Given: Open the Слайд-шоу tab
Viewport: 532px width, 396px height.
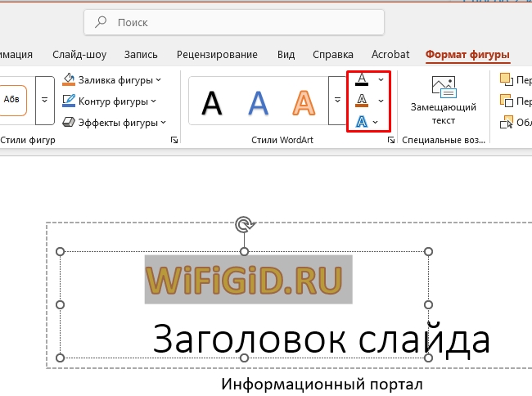Looking at the screenshot, I should click(x=79, y=55).
